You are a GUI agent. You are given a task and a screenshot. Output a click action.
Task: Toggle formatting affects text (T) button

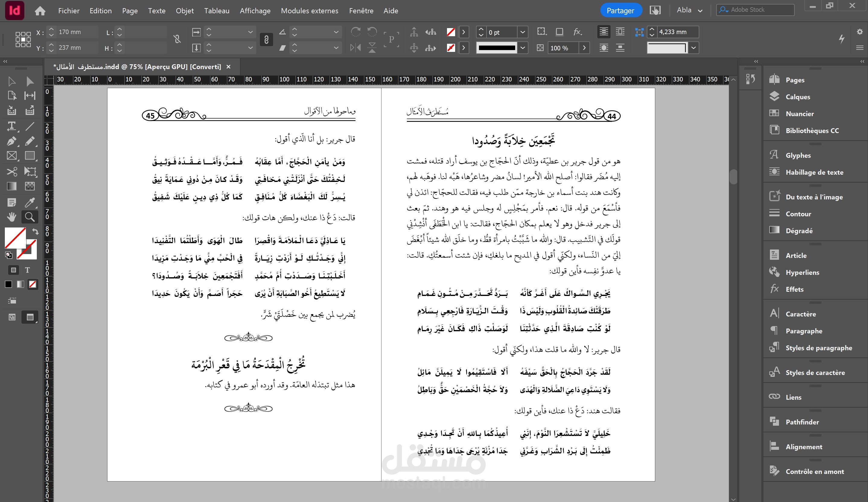(x=27, y=270)
